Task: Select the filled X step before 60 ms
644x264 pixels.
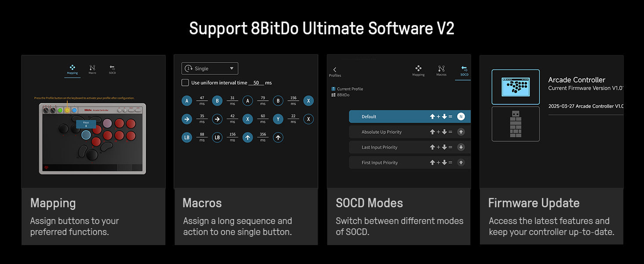Action: point(248,119)
